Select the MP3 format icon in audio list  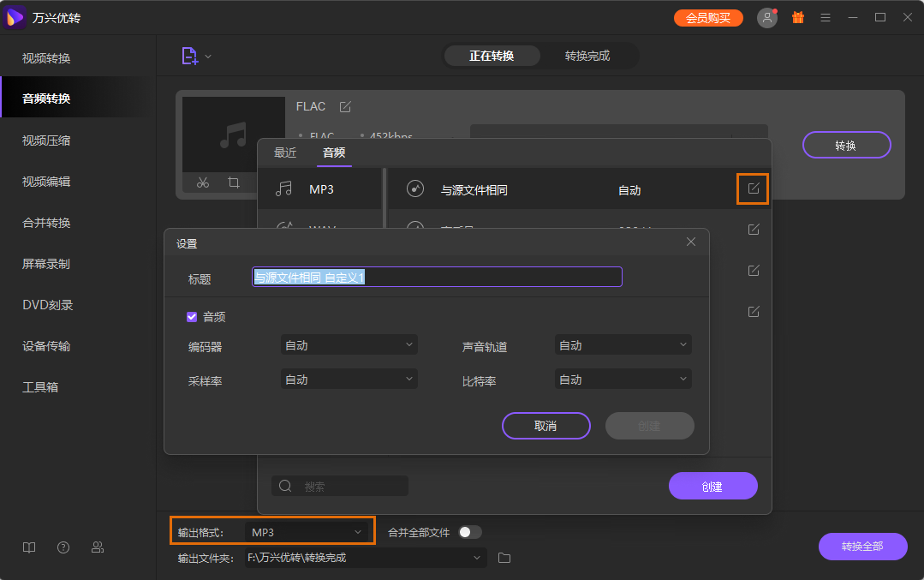click(x=285, y=188)
